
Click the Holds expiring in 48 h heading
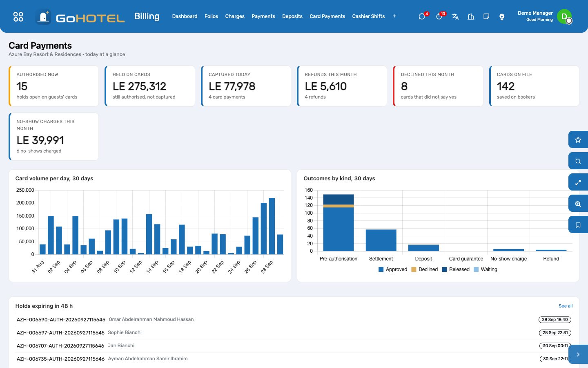click(44, 306)
